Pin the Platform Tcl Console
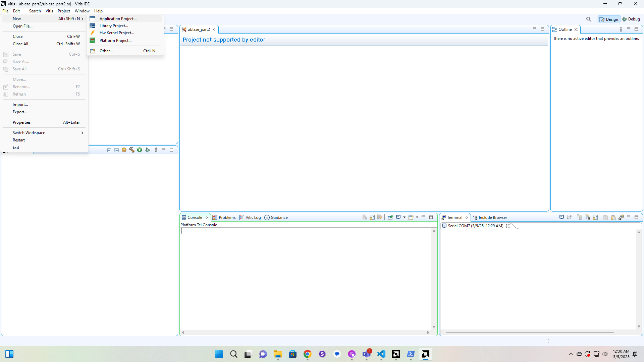The image size is (644, 362). 390,217
